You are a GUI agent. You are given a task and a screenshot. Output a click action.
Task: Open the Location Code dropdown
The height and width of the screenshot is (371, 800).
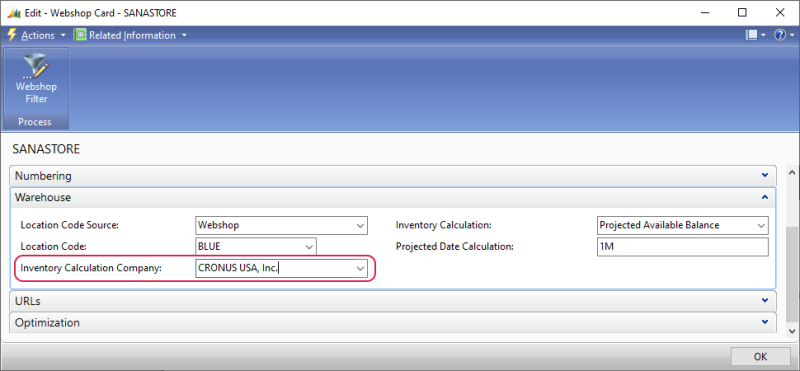tap(310, 246)
